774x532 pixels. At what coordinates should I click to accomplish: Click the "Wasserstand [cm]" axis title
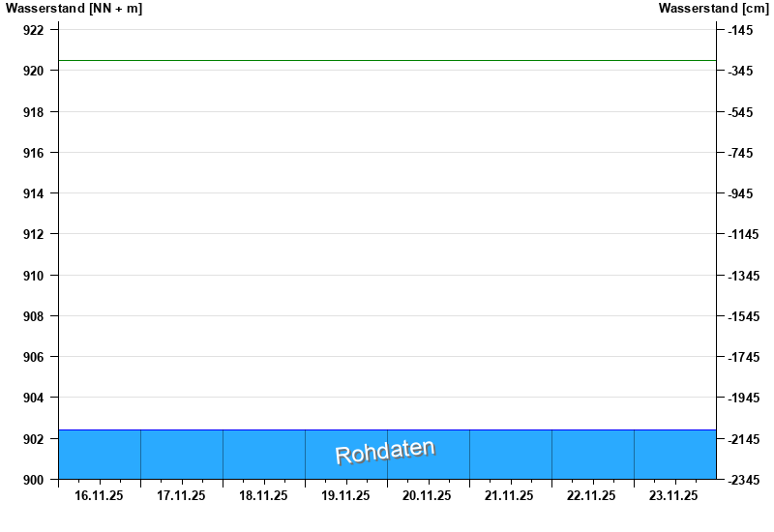[x=712, y=9]
